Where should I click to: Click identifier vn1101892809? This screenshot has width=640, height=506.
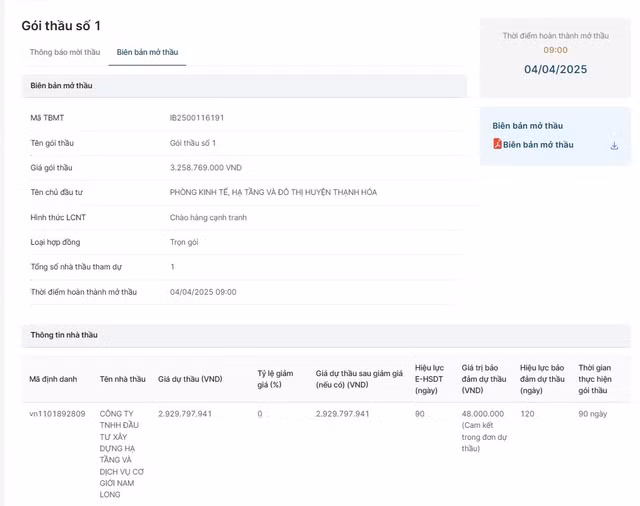pos(57,414)
